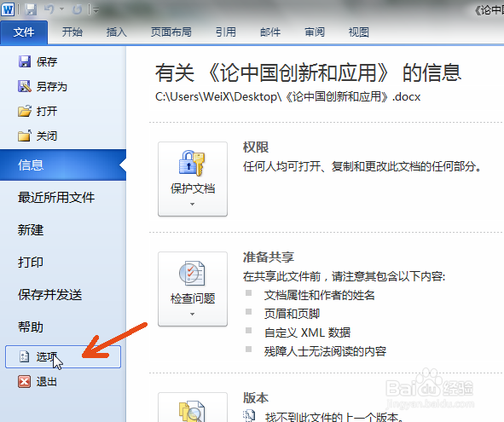Click 残障人士无法阅读的内容 item
Image resolution: width=504 pixels, height=422 pixels.
(x=325, y=351)
